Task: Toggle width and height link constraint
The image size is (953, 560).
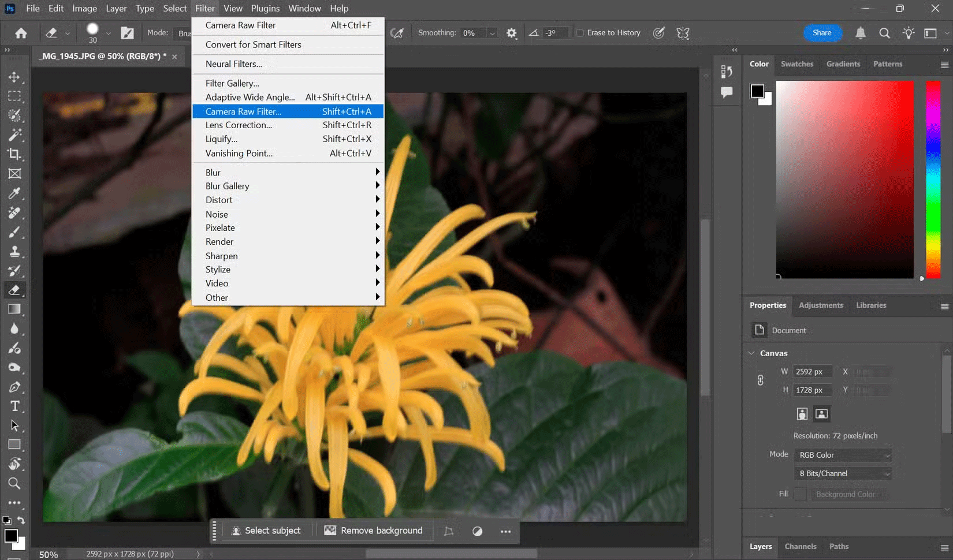Action: tap(760, 380)
